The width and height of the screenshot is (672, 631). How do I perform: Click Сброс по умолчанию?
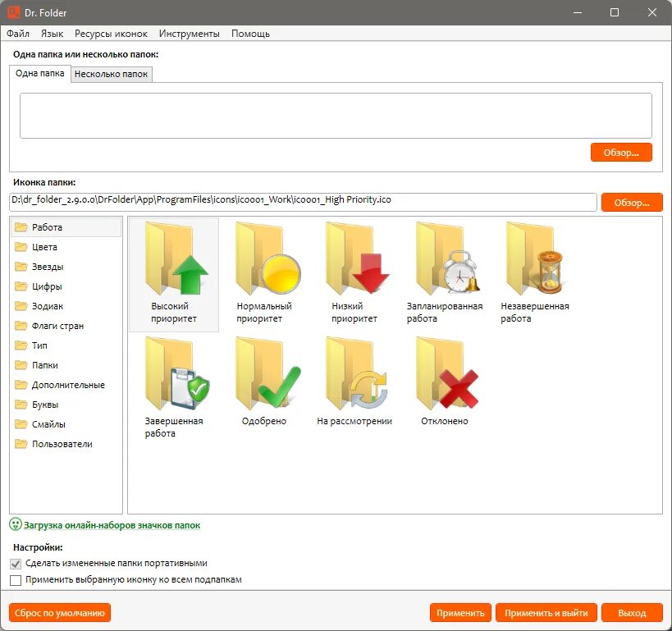pyautogui.click(x=59, y=612)
